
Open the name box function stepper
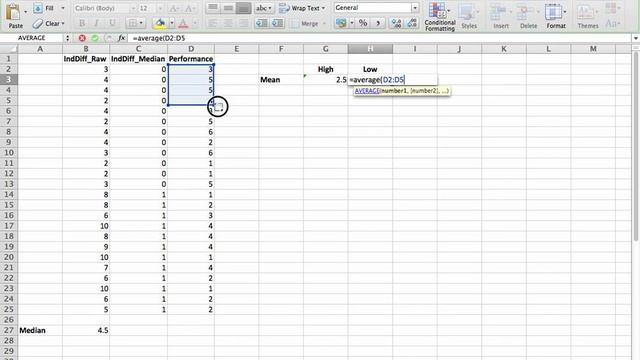click(67, 38)
